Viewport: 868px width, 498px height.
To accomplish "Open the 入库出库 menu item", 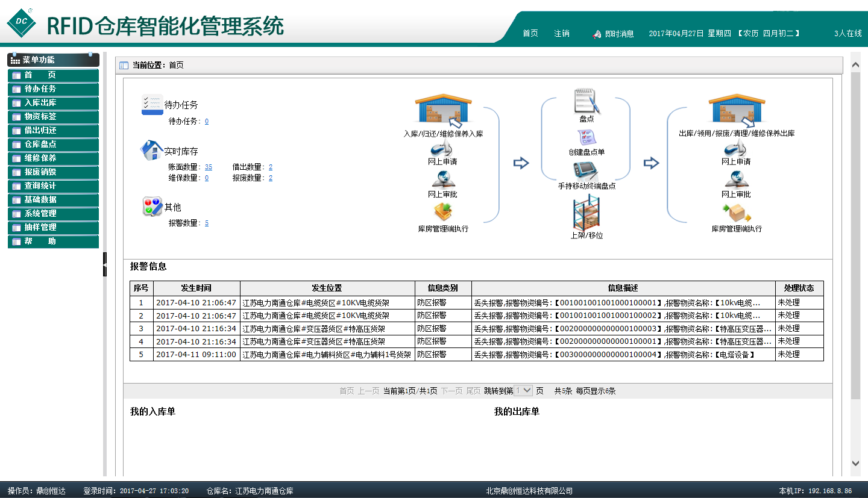I will click(53, 103).
